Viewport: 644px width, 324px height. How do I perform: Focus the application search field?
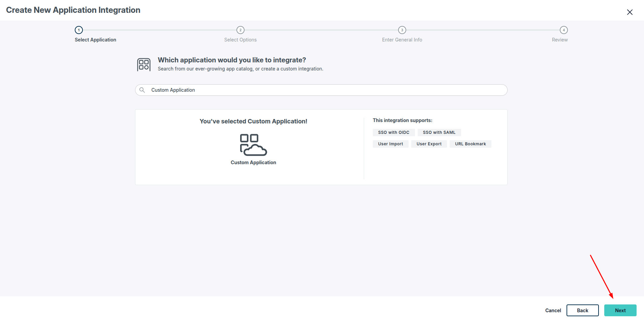click(x=321, y=90)
